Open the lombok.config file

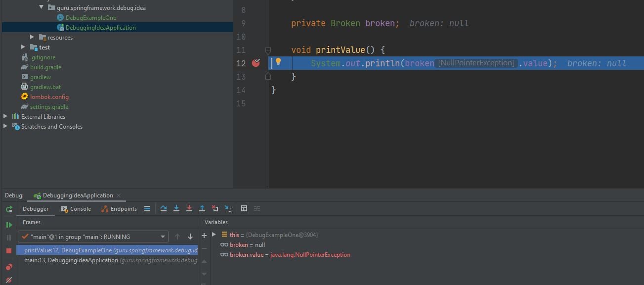(x=49, y=97)
